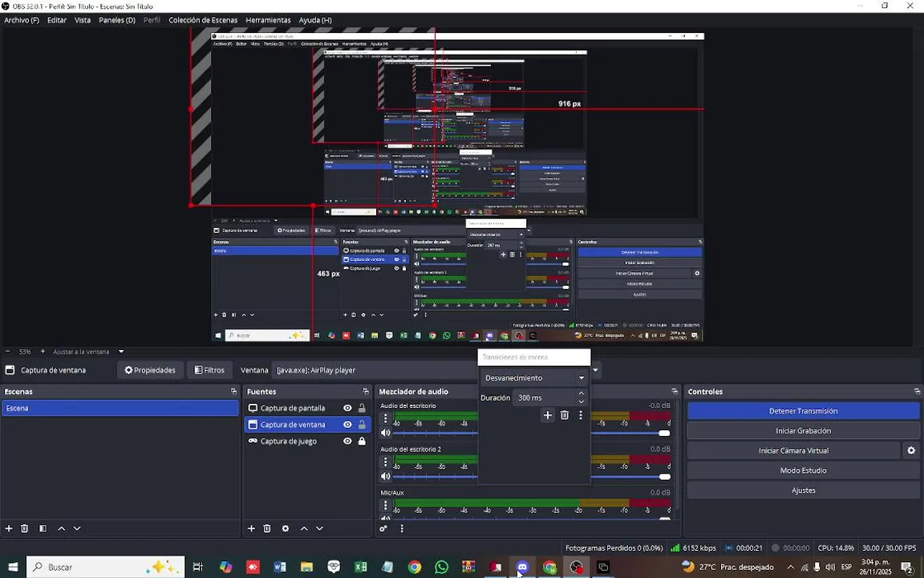Toggle visibility of Captura de juego
Image resolution: width=924 pixels, height=578 pixels.
click(347, 442)
